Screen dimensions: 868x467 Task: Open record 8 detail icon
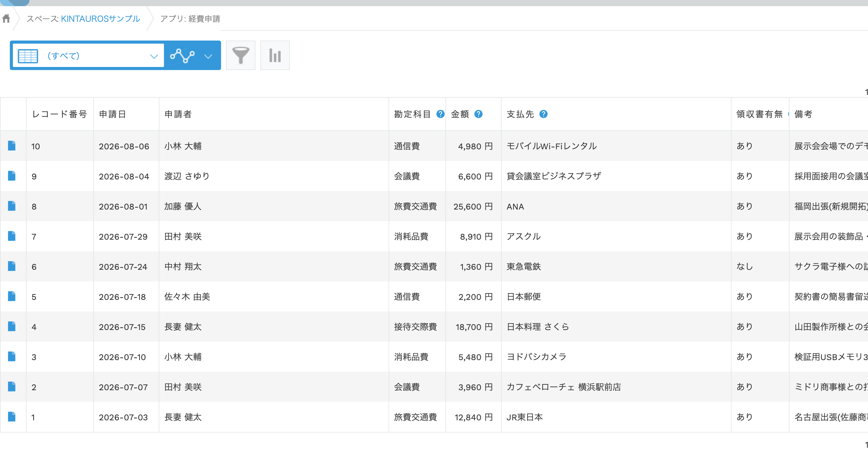12,206
